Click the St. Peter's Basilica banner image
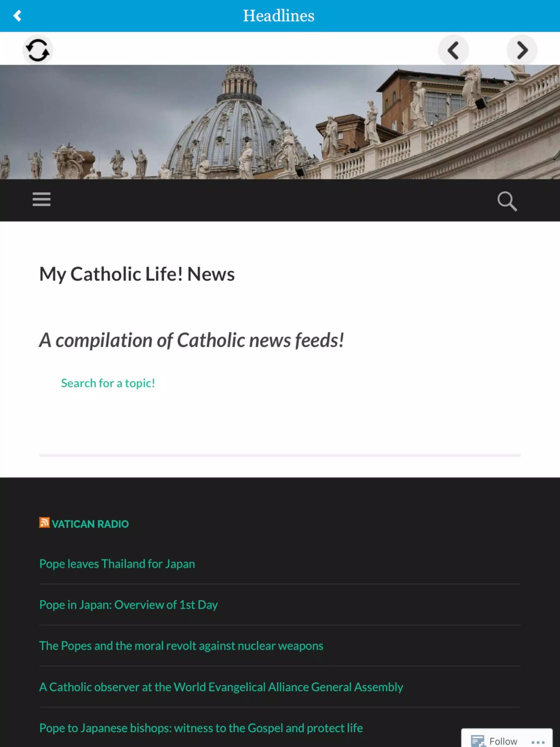The height and width of the screenshot is (747, 560). point(280,122)
